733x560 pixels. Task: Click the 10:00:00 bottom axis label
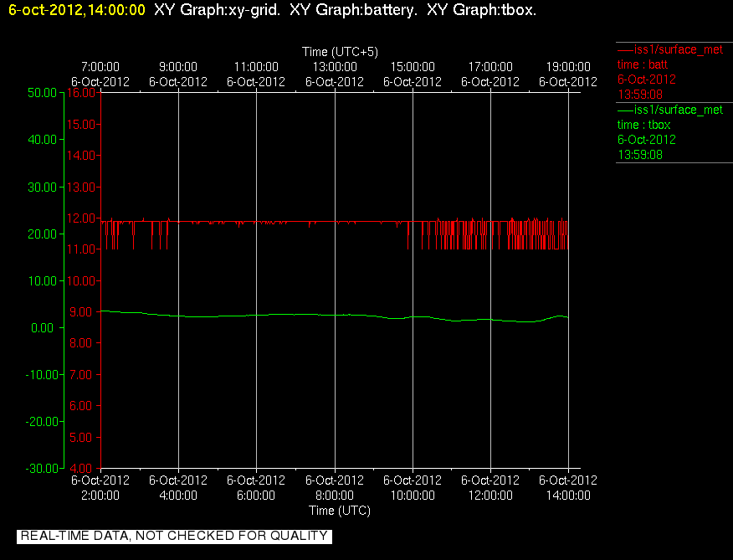[x=413, y=496]
